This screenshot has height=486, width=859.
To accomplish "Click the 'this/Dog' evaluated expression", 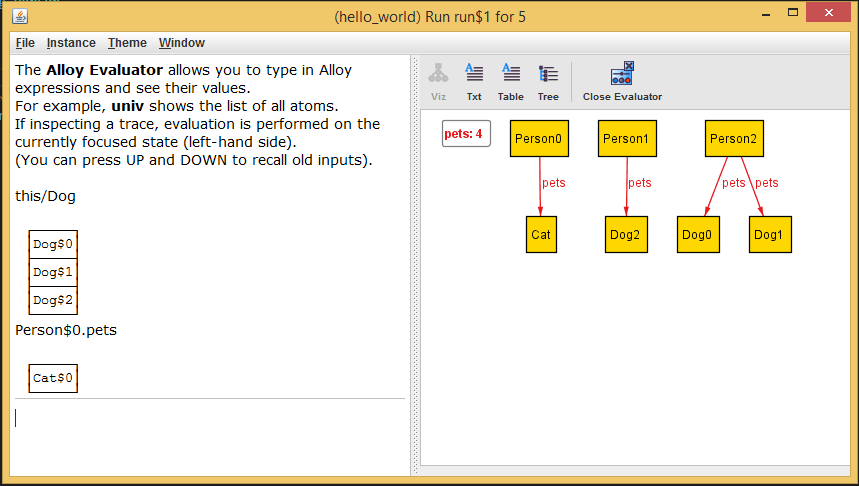I will tap(45, 196).
